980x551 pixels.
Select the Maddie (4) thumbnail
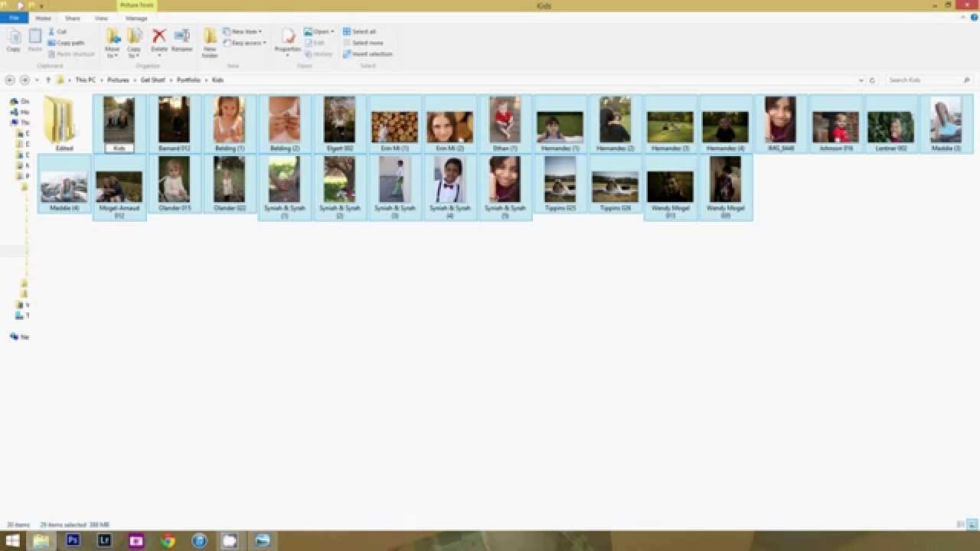click(64, 183)
